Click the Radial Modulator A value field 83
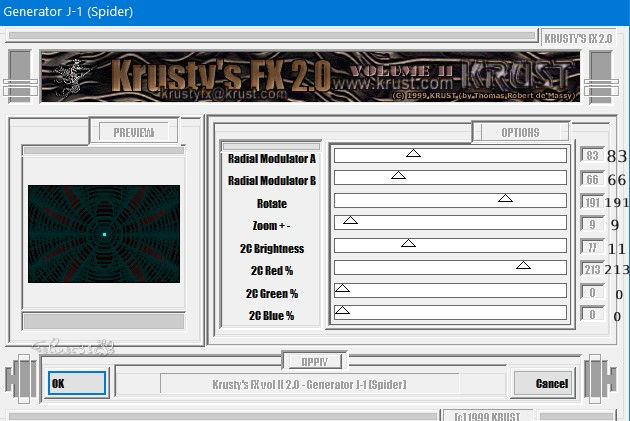The image size is (630, 421). pyautogui.click(x=592, y=155)
